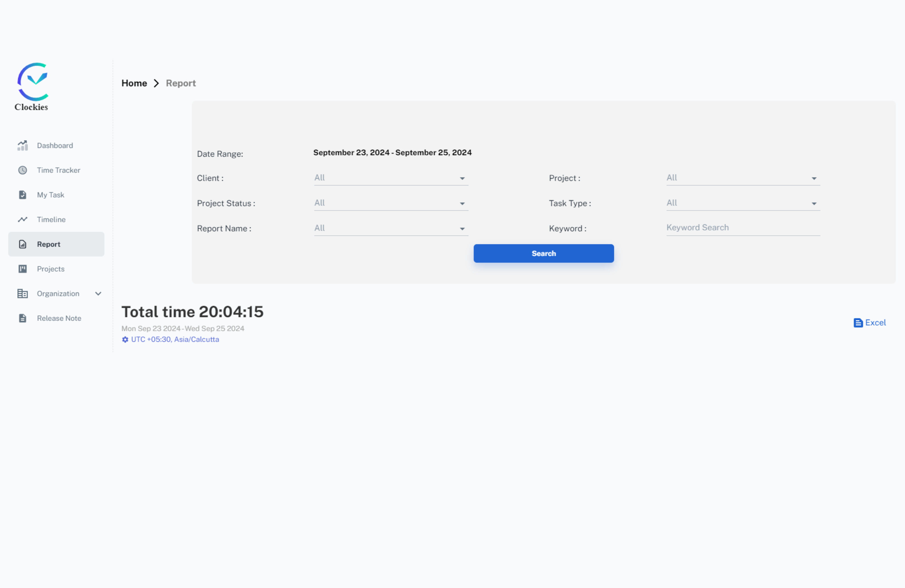Switch to Timeline view

pyautogui.click(x=56, y=220)
